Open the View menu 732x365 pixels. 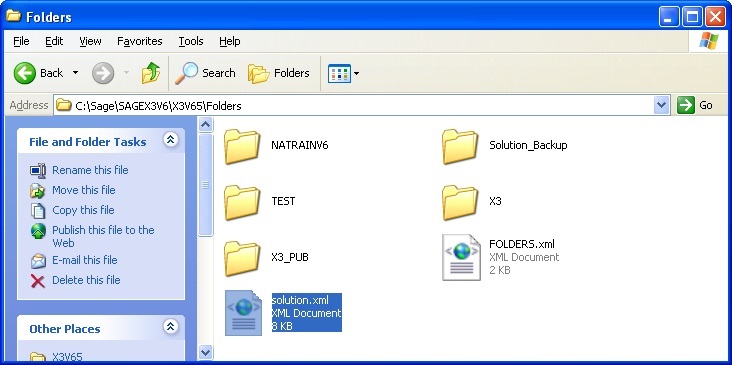(90, 41)
